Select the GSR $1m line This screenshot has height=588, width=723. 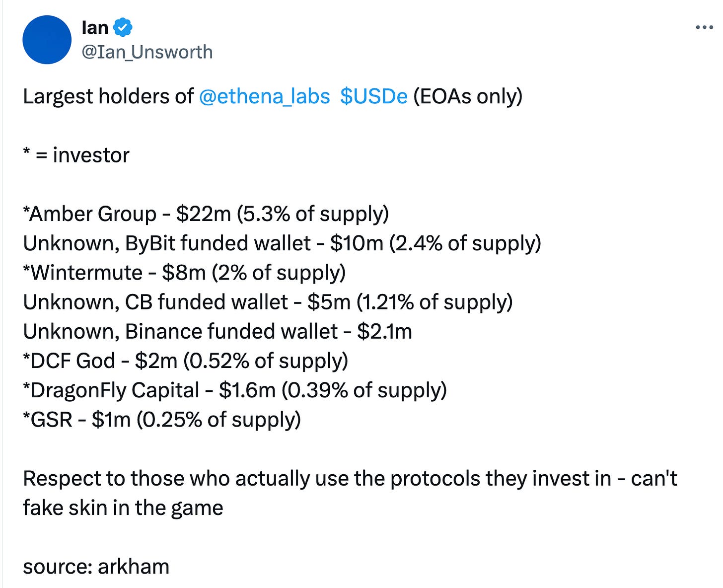[162, 420]
